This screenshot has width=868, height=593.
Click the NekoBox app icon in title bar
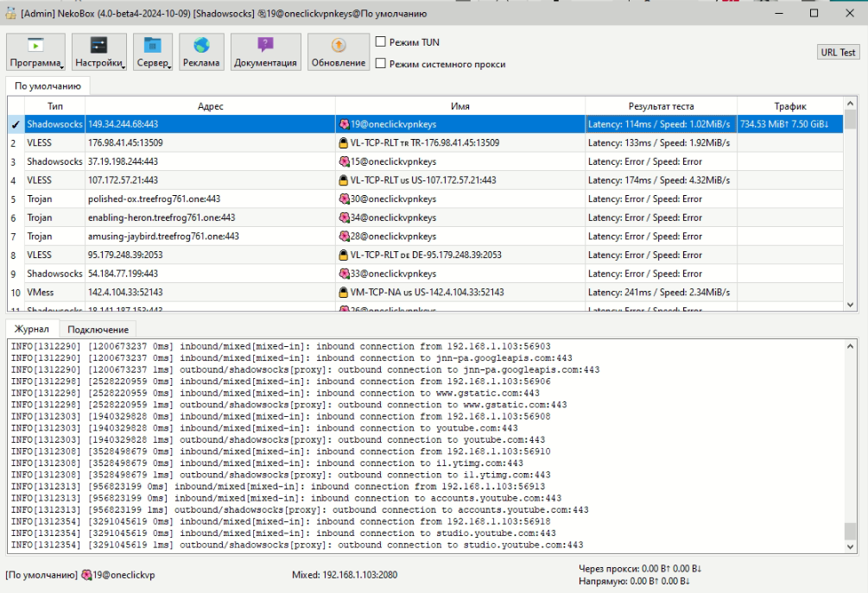tap(11, 14)
